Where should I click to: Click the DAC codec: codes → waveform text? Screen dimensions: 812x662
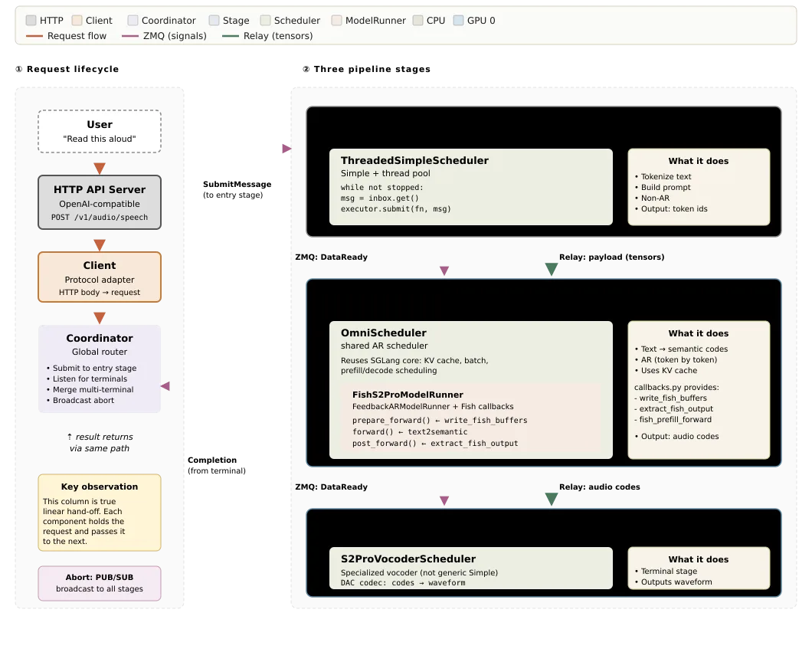tap(403, 583)
